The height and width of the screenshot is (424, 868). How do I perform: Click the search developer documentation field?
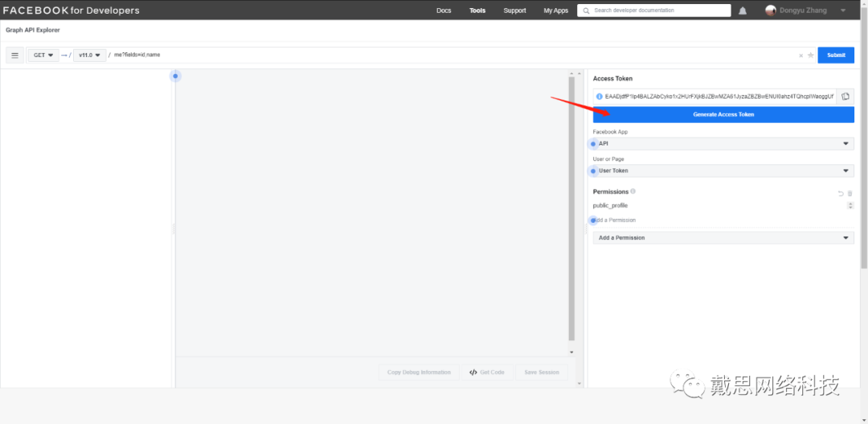click(x=653, y=10)
